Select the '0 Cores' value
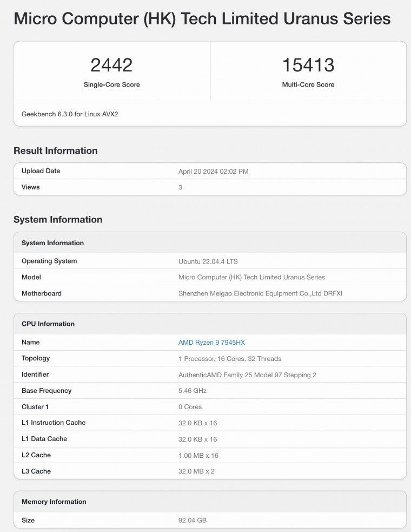 tap(190, 407)
